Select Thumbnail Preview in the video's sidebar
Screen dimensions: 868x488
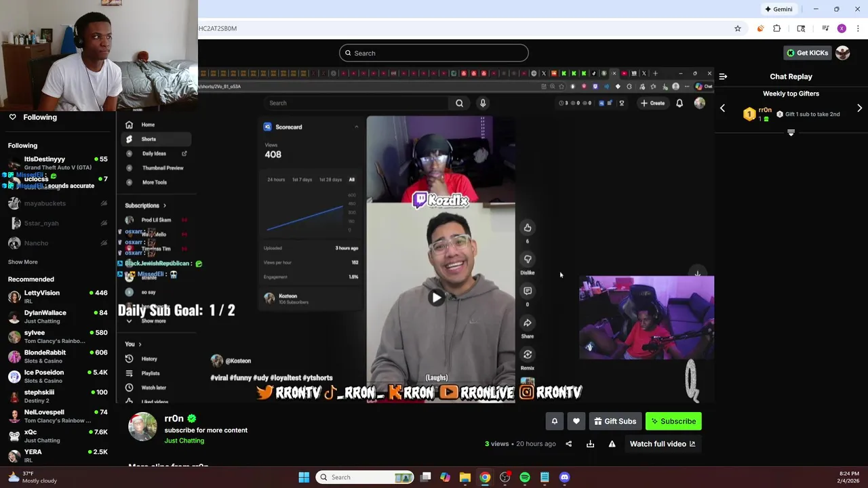[x=156, y=168]
